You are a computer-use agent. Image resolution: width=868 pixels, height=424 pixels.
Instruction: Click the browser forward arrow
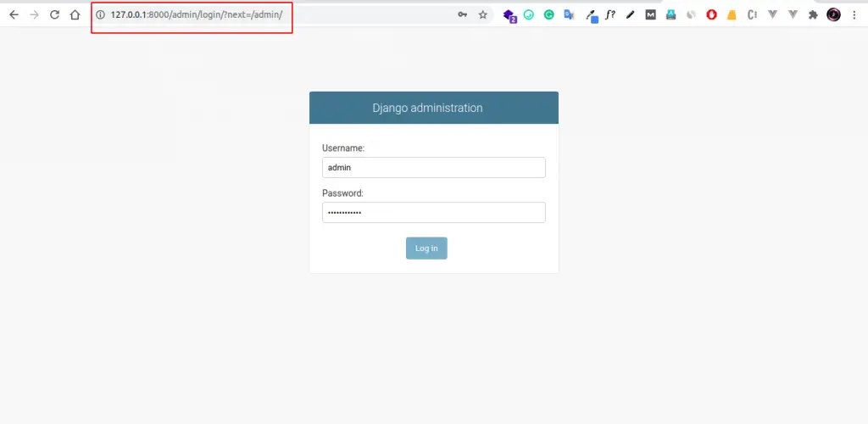[x=34, y=15]
